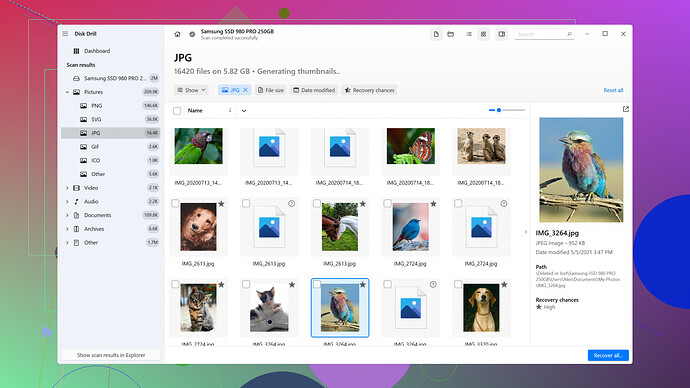Image resolution: width=690 pixels, height=388 pixels.
Task: Click the drive icon next to Samsung SSD
Action: (76, 78)
